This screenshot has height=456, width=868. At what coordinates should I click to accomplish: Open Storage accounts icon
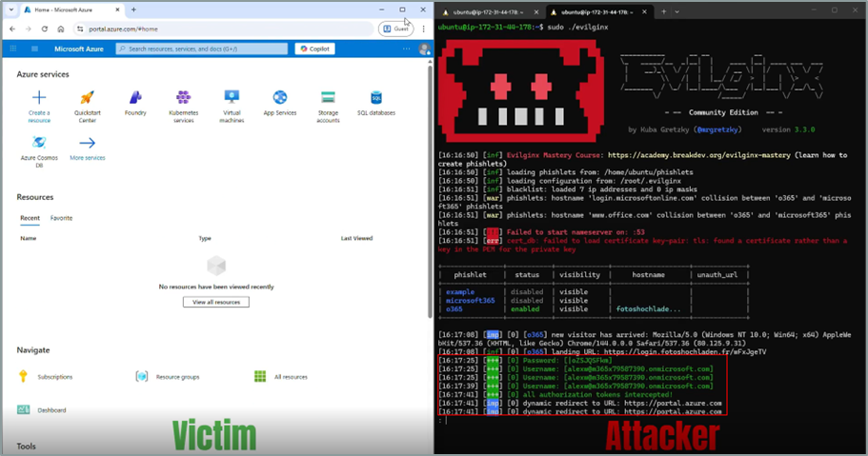click(328, 97)
